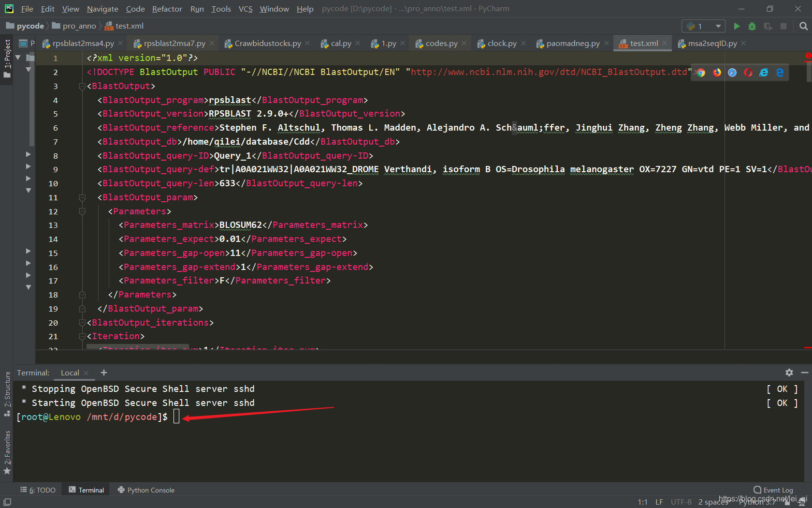Click the pycode breadcrumb
This screenshot has width=812, height=508.
tap(25, 26)
